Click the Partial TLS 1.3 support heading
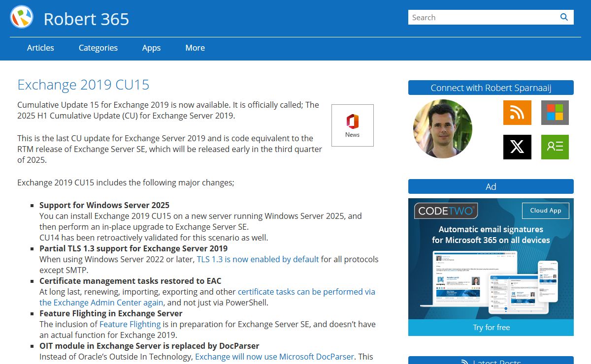 click(133, 248)
